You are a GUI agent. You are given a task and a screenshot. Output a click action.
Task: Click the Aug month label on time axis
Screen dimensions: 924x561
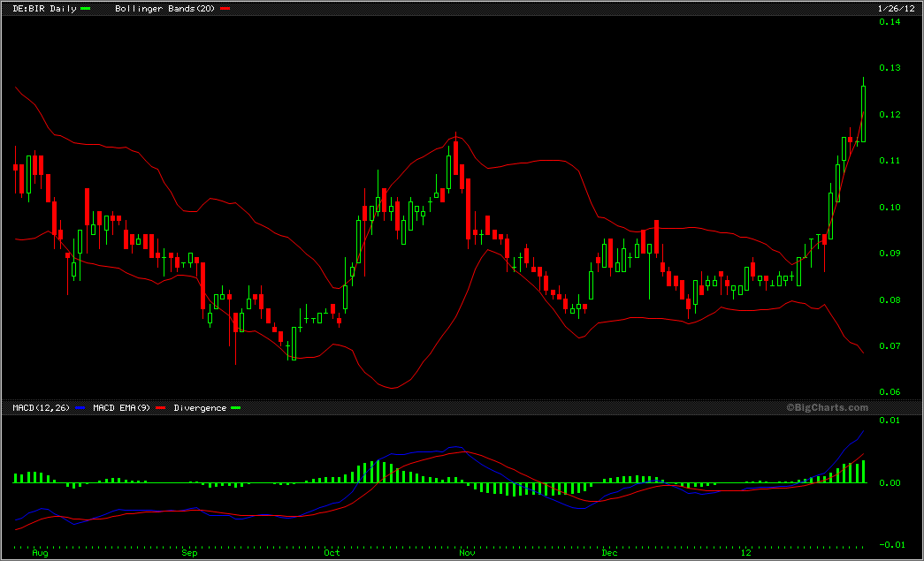click(40, 553)
